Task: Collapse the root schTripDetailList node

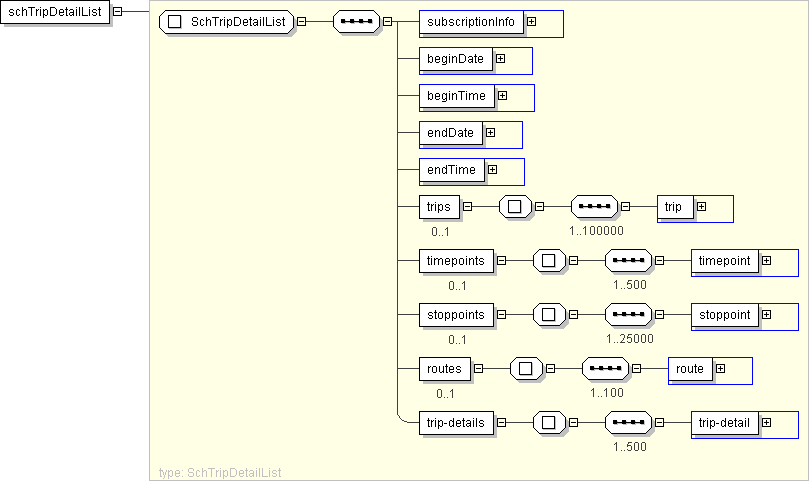Action: (118, 12)
